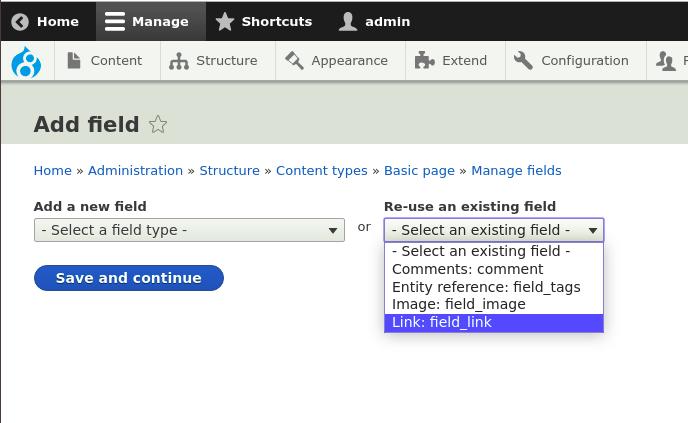Open the Select a field type dropdown
Viewport: 688px width, 423px height.
tap(189, 230)
